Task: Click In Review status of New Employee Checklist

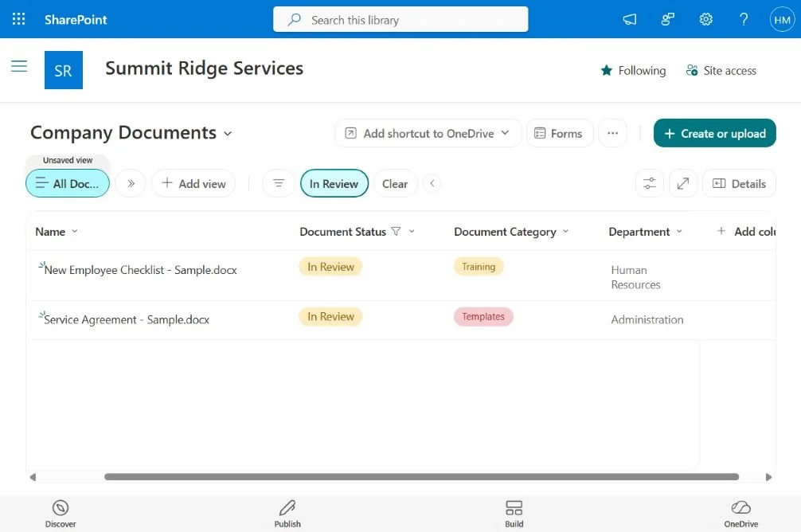Action: (x=330, y=267)
